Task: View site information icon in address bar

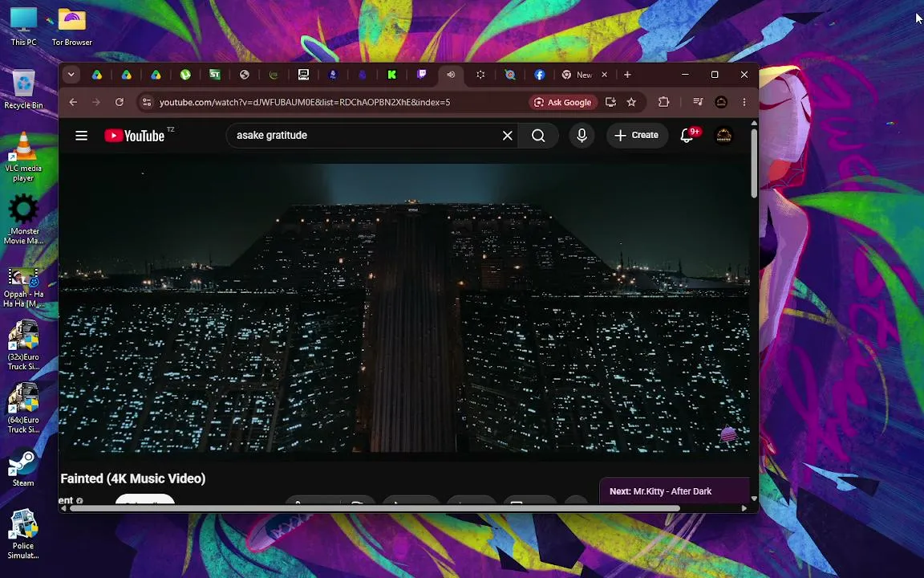Action: click(147, 102)
